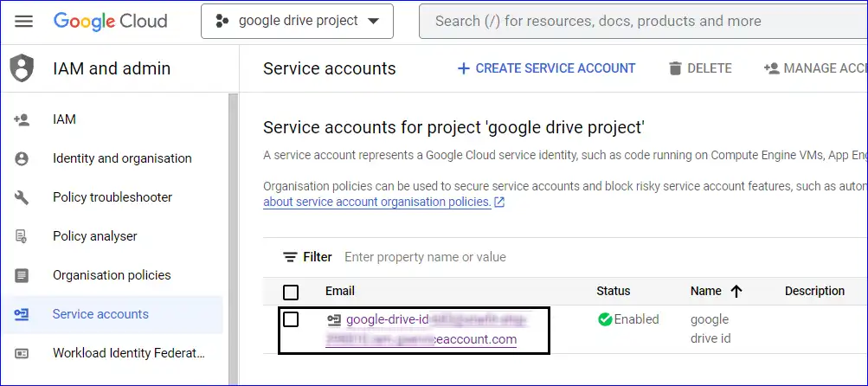Tick the google-drive-id row checkbox
This screenshot has width=868, height=386.
(291, 319)
